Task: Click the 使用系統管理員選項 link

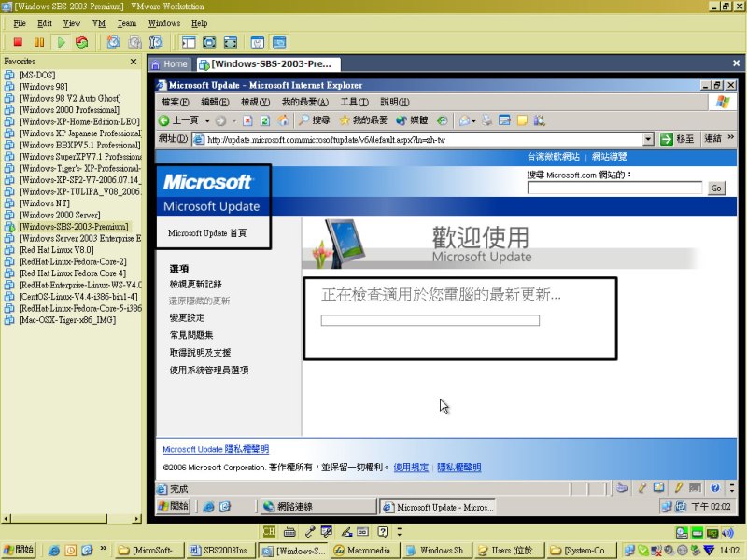Action: [209, 370]
